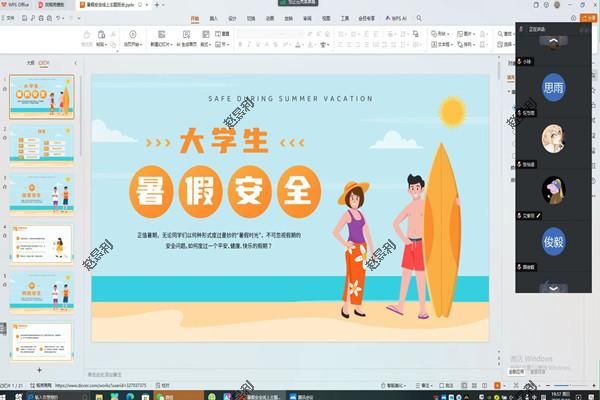Open the 审阅 (Review) ribbon tab
Image resolution: width=600 pixels, height=400 pixels.
click(x=307, y=18)
